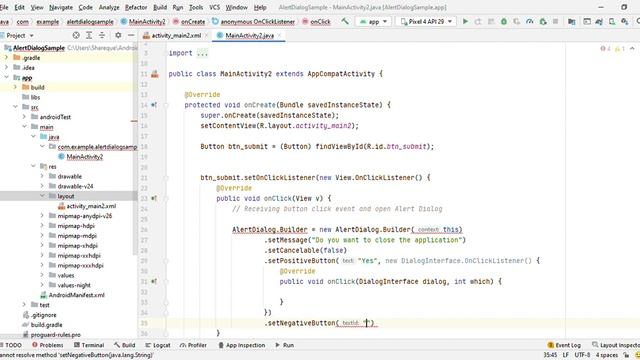640x360 pixels.
Task: Expand the values-night folder
Action: pos(42,285)
